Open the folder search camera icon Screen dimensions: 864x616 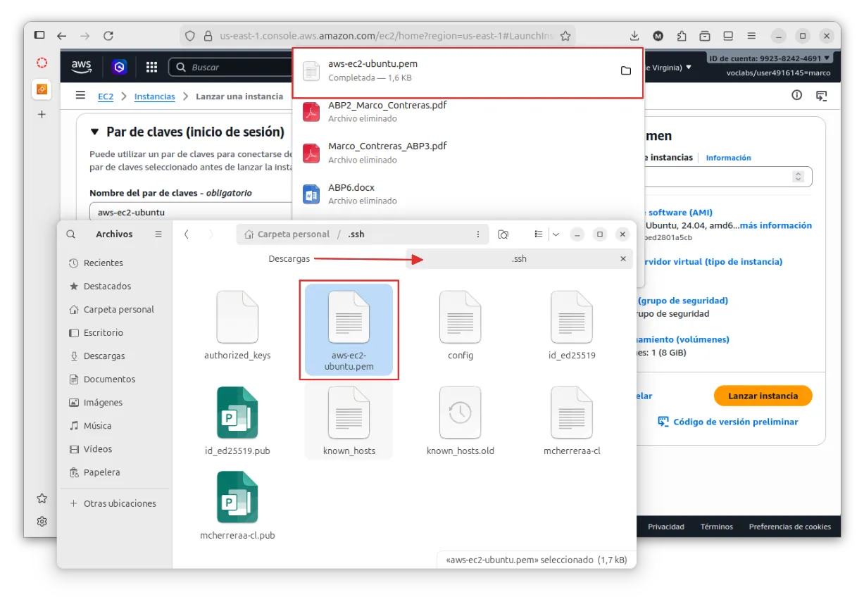point(503,234)
